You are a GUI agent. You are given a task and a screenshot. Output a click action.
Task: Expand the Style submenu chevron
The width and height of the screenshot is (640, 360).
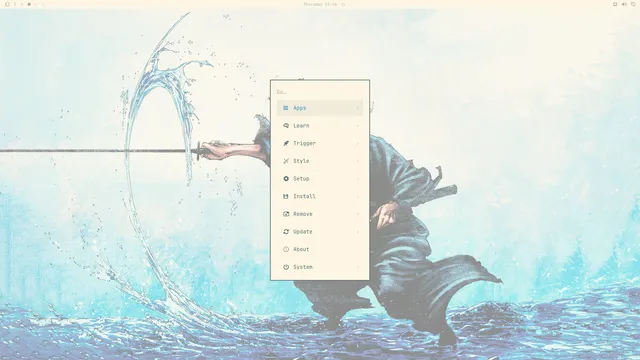click(358, 161)
